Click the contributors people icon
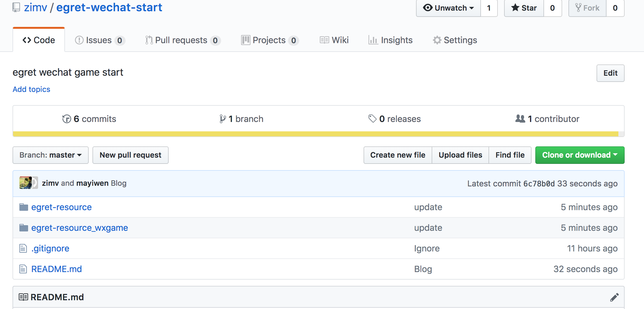 (520, 119)
